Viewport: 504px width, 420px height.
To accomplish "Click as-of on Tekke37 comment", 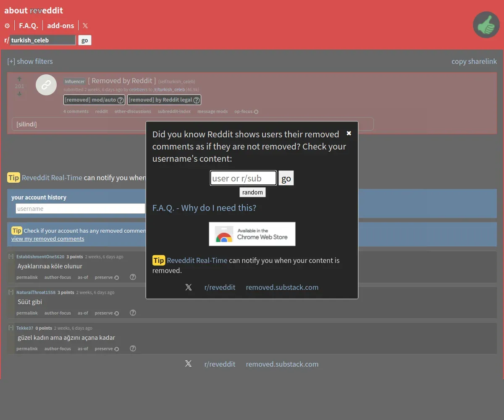I will coord(83,349).
